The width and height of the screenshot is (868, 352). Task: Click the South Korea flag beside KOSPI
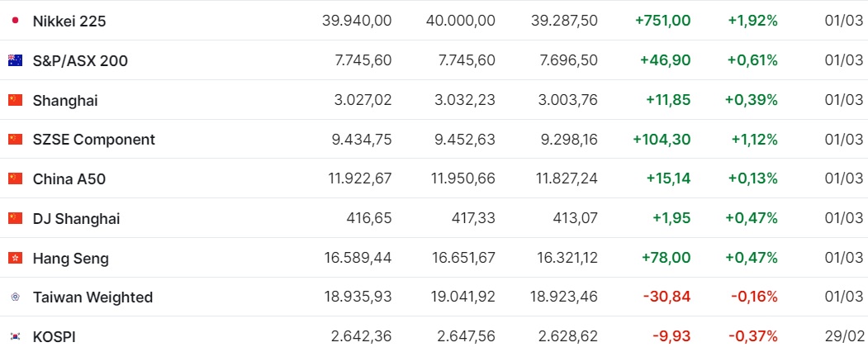(x=16, y=336)
